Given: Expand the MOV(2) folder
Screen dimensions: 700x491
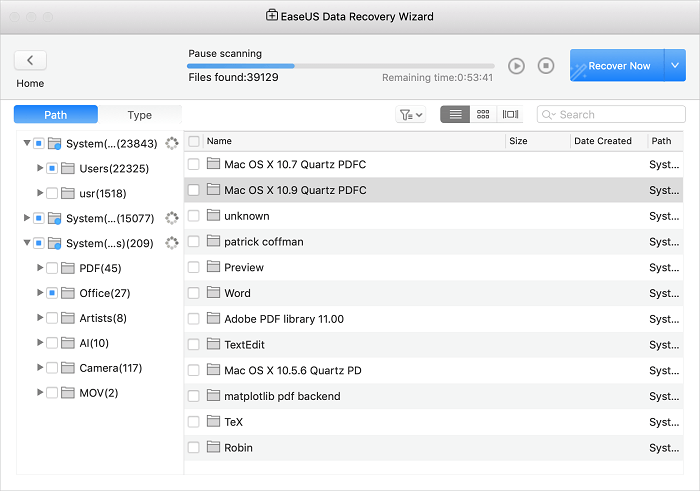Looking at the screenshot, I should pos(40,392).
